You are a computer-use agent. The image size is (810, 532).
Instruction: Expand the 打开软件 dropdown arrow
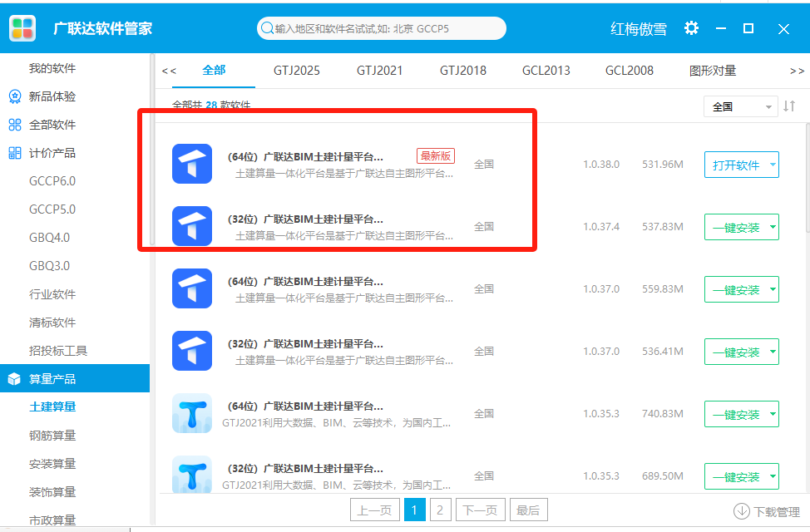tap(773, 165)
